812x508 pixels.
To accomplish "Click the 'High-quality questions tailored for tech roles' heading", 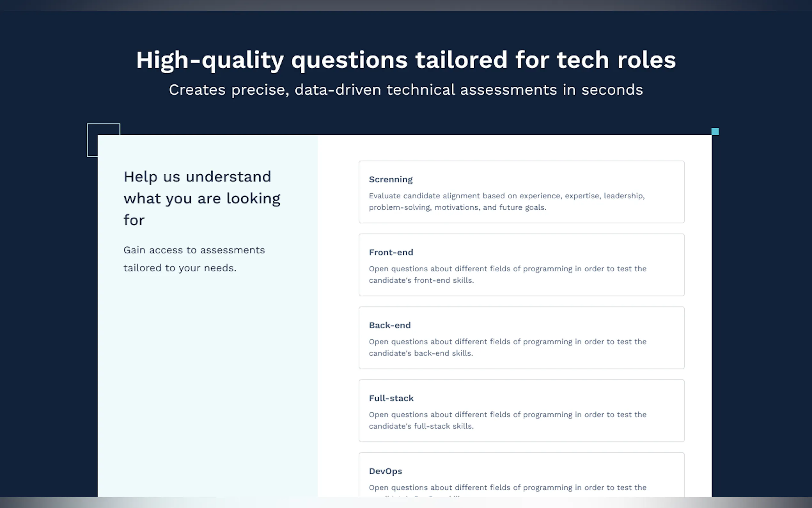I will (x=406, y=60).
